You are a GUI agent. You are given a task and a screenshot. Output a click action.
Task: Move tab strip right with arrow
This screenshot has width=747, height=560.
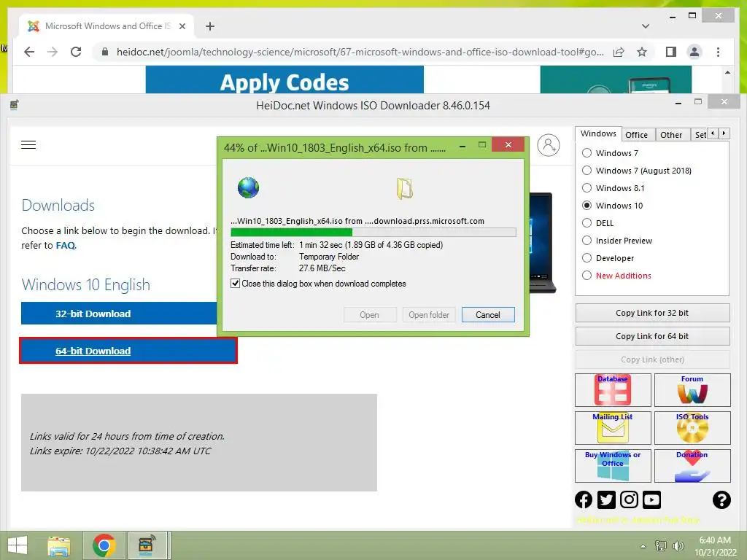click(724, 133)
